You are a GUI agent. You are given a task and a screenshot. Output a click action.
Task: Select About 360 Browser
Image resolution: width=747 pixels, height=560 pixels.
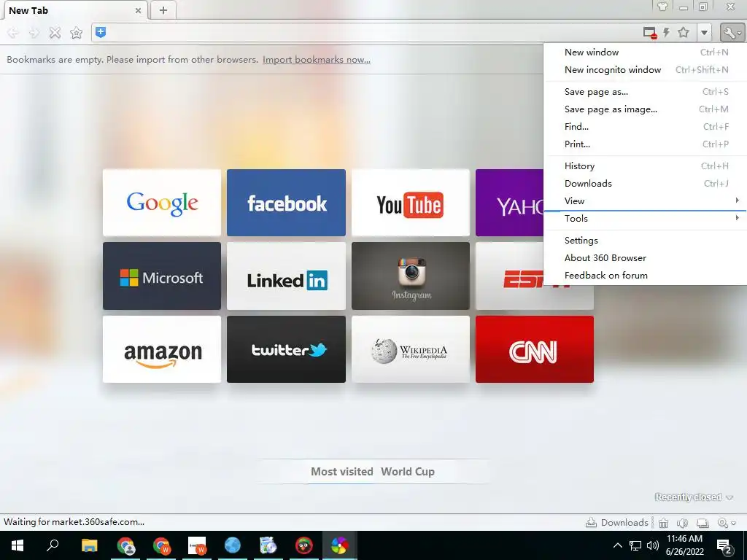point(646,258)
